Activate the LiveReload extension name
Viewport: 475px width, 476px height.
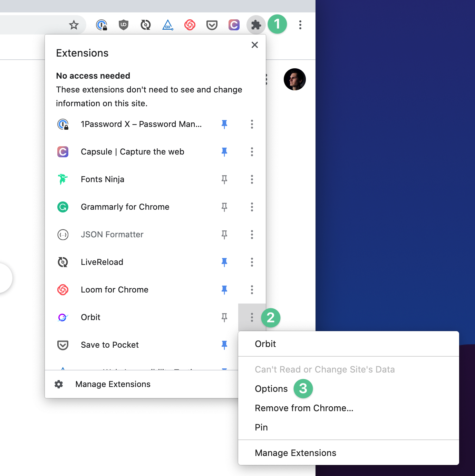coord(102,262)
